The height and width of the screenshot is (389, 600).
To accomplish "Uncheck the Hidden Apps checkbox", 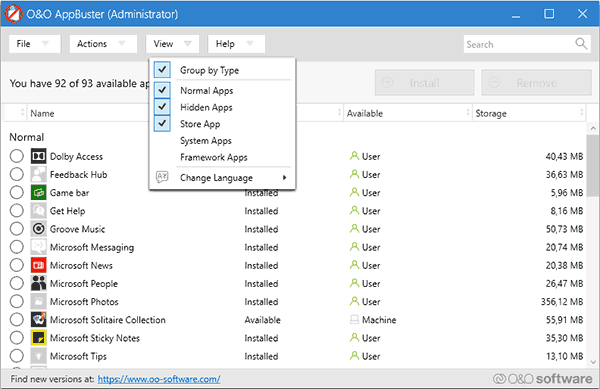I will 162,107.
